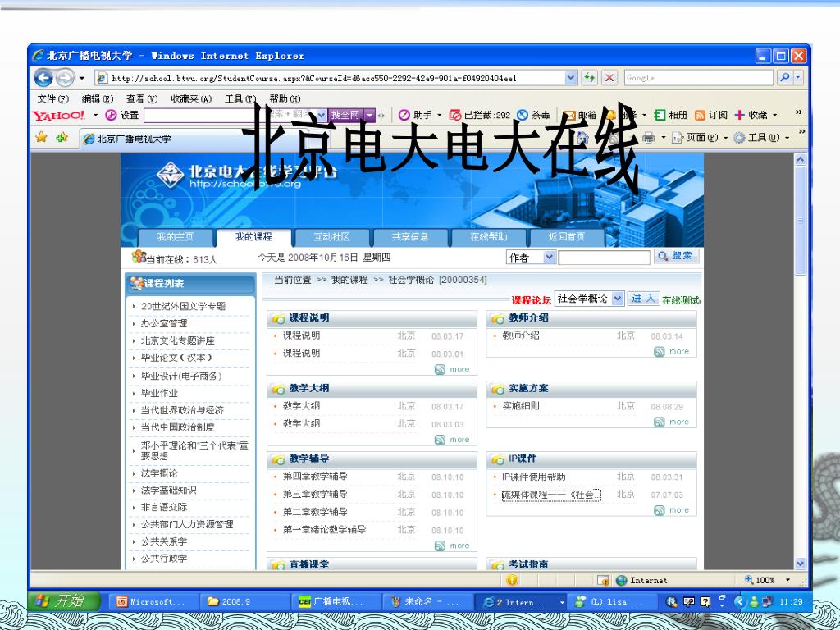Open the 在线帮助 tab
The image size is (840, 630).
pyautogui.click(x=489, y=237)
